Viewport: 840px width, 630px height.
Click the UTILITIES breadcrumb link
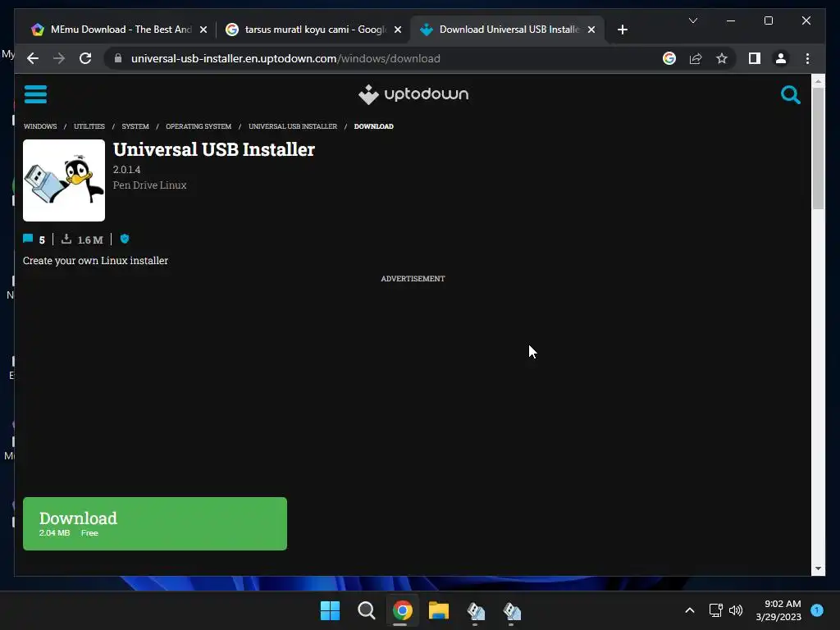89,126
